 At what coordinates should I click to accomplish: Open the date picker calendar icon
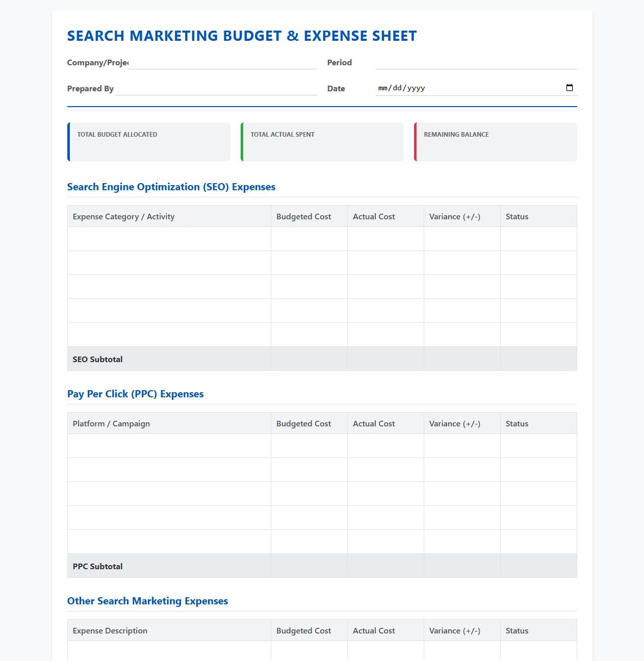570,88
